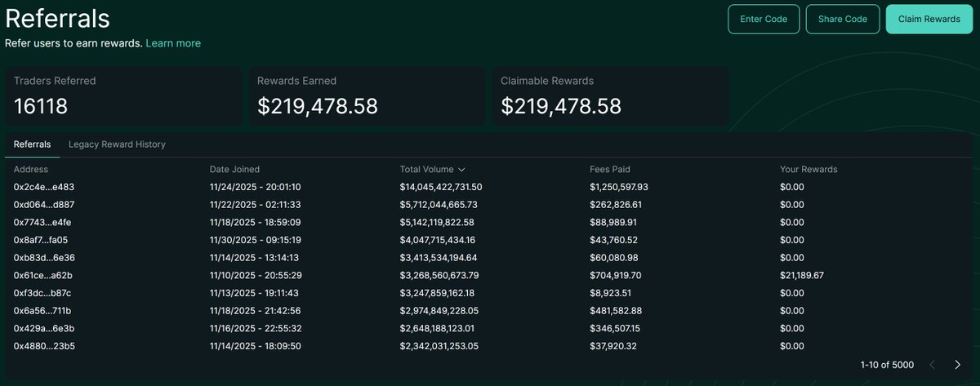This screenshot has height=386, width=980.
Task: Click date 11/10/2025 - 20:55:29
Action: pos(256,275)
